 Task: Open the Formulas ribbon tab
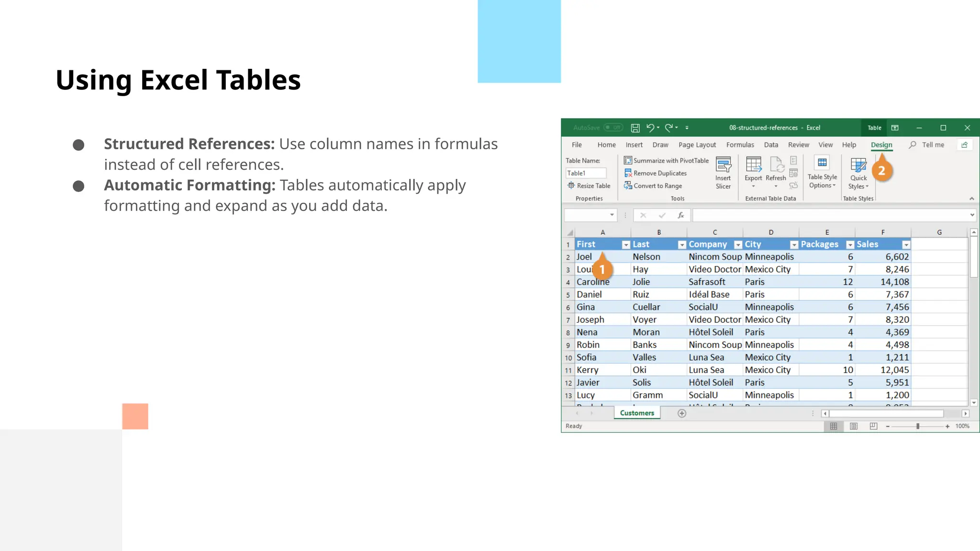tap(740, 145)
